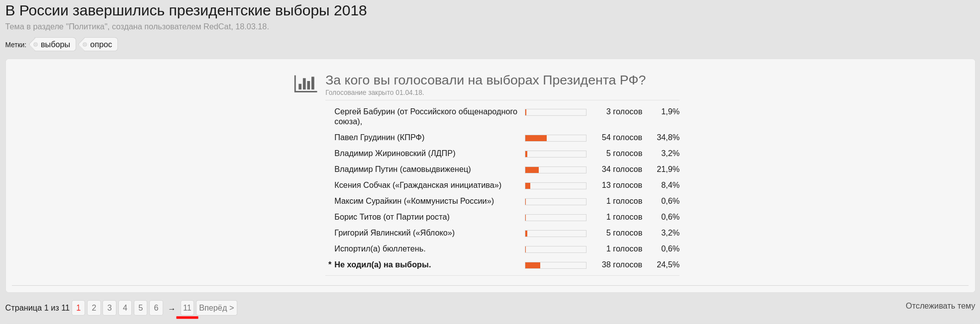The width and height of the screenshot is (980, 324).
Task: Jump to last page 11
Action: tap(187, 308)
